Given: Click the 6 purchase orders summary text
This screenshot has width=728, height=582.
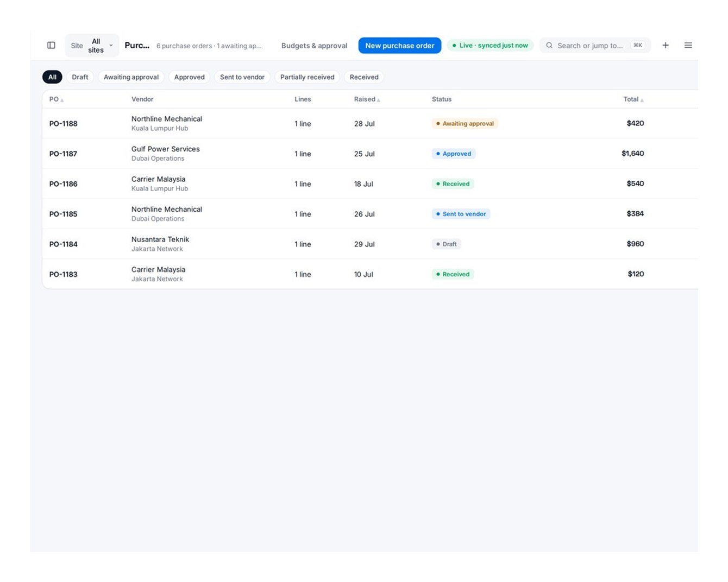Looking at the screenshot, I should pos(209,46).
